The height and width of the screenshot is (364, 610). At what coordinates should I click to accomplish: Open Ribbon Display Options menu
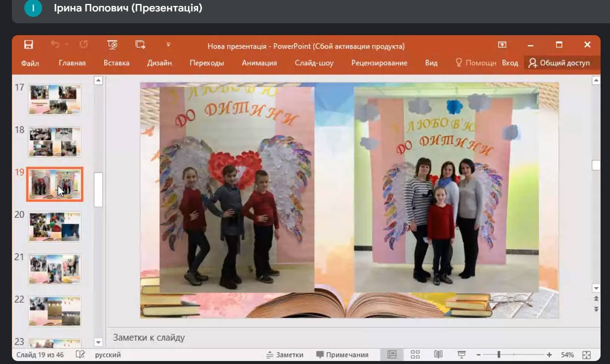502,45
